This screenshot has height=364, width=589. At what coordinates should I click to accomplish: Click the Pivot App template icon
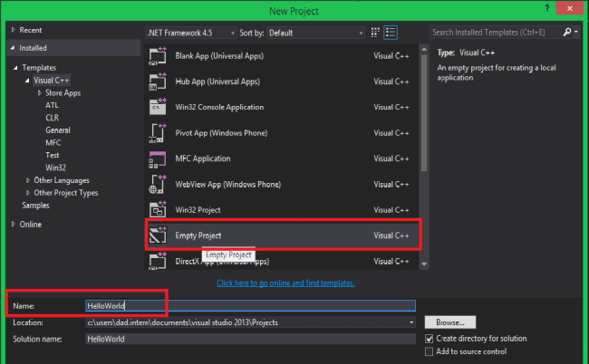pos(158,133)
